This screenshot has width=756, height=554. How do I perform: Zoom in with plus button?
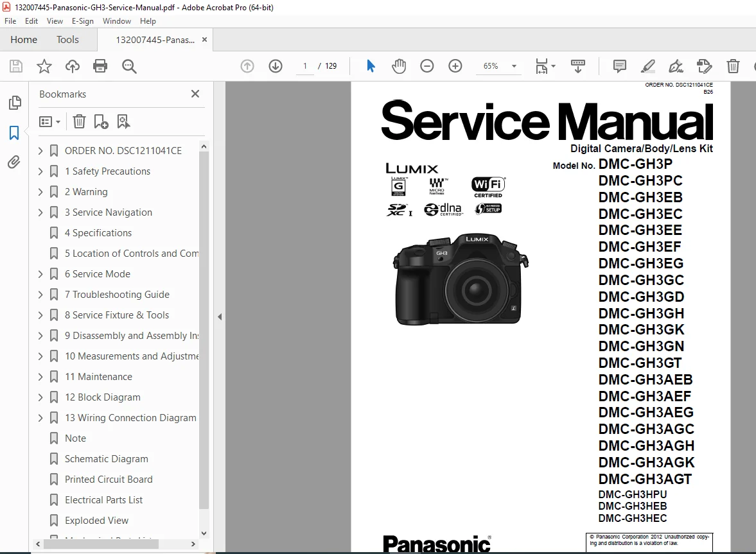point(455,66)
